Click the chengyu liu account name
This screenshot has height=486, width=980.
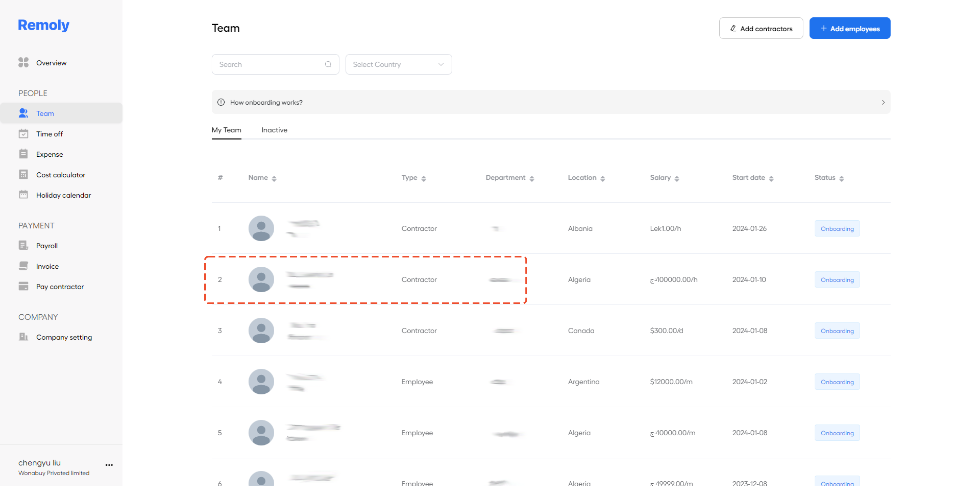(39, 463)
